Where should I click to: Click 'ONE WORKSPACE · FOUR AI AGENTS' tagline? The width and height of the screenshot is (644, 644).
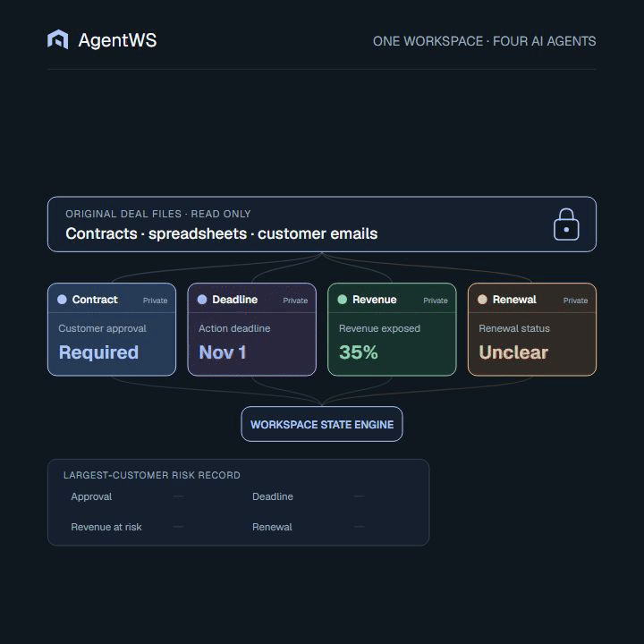[484, 41]
